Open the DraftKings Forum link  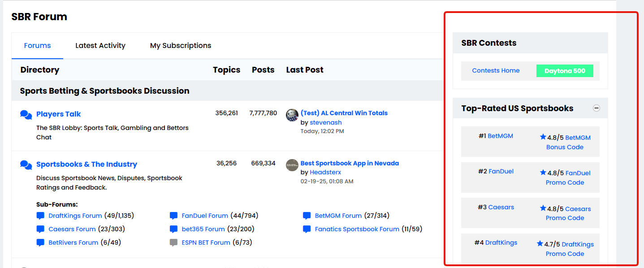[75, 216]
